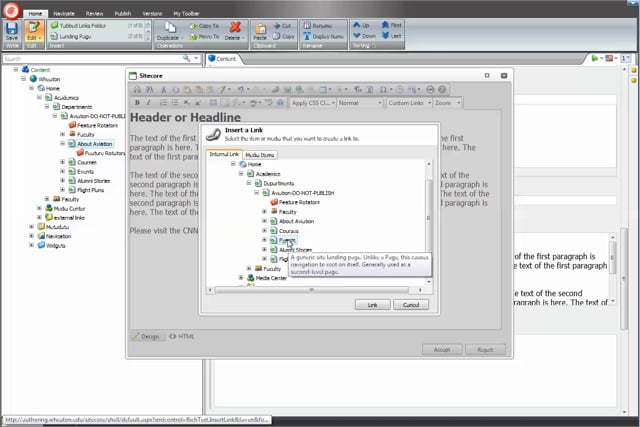Click the Cancel button in Insert Link dialog
Screen dimensions: 640x427
tap(410, 304)
